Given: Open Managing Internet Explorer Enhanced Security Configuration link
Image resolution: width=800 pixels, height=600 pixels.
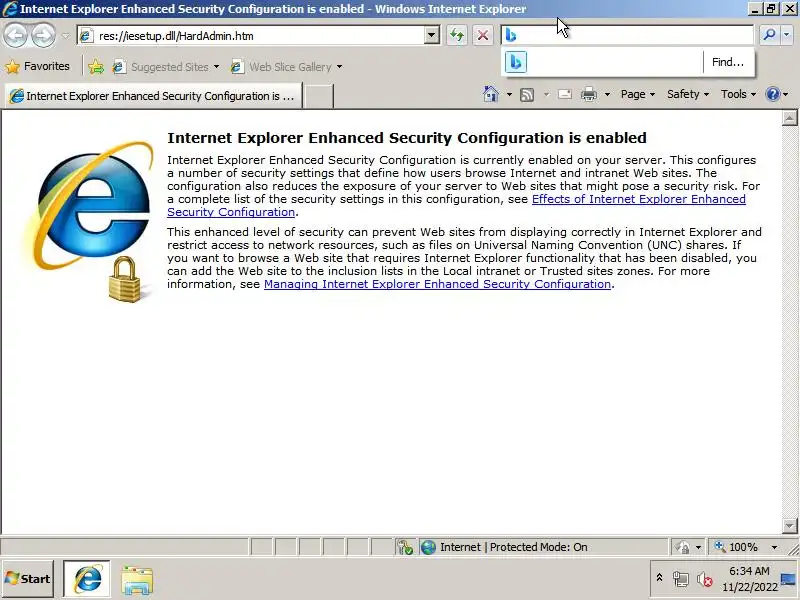Looking at the screenshot, I should [437, 284].
